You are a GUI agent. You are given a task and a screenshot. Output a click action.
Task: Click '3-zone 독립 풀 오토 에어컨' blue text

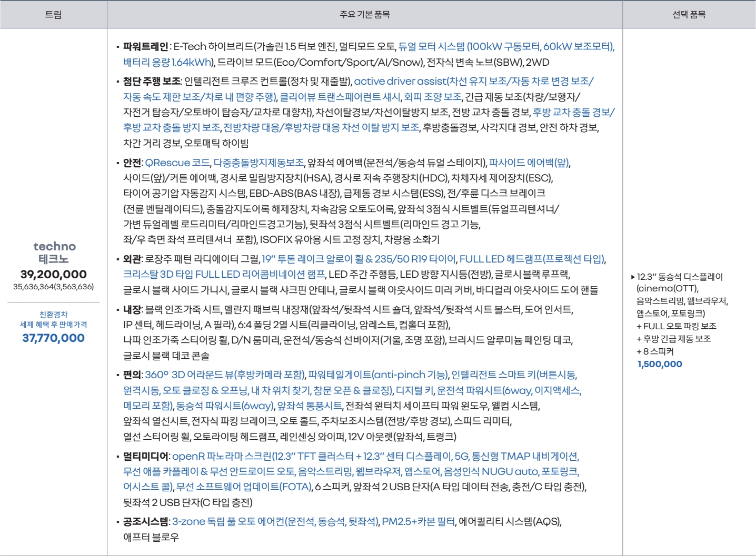228,522
